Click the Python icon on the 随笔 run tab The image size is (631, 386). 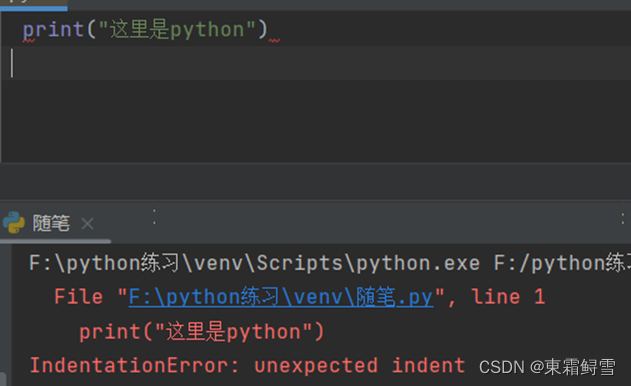coord(13,222)
